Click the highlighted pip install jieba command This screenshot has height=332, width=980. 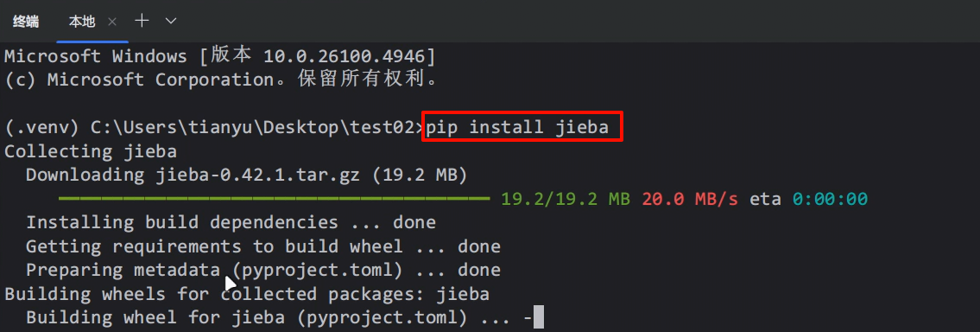(522, 127)
